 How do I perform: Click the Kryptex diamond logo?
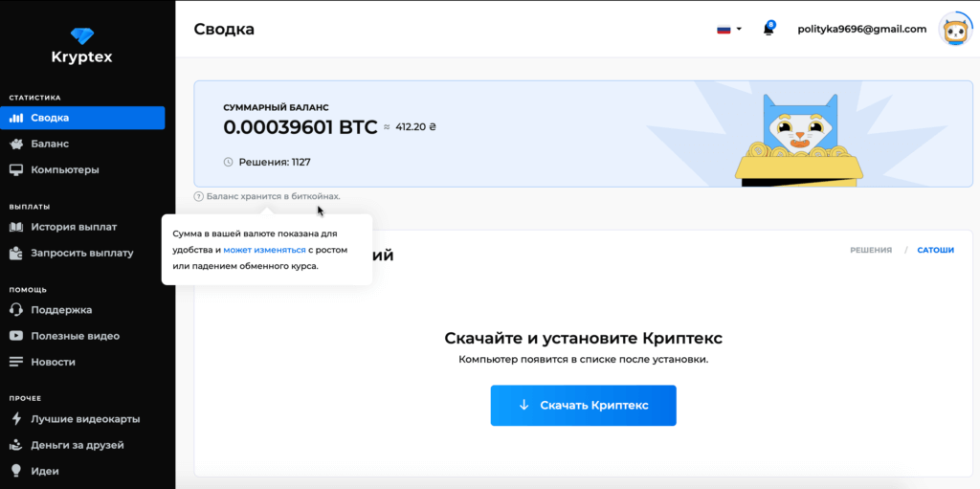coord(81,36)
